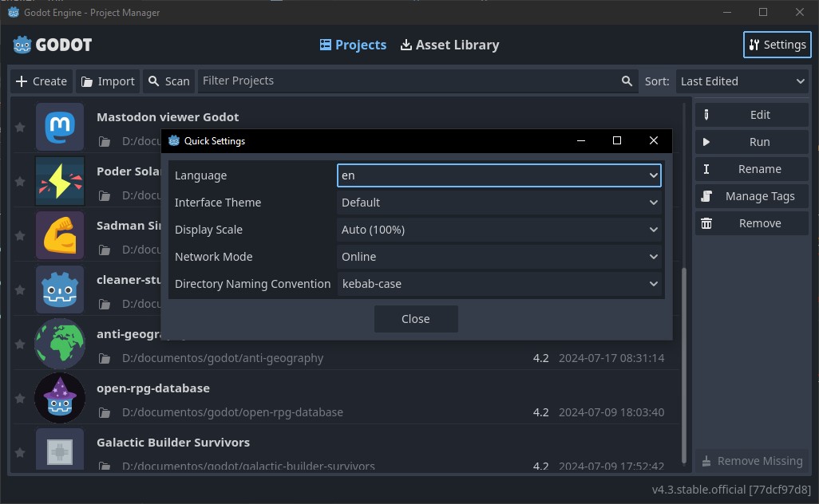Click the Rename project icon
The height and width of the screenshot is (504, 819).
[x=706, y=168]
